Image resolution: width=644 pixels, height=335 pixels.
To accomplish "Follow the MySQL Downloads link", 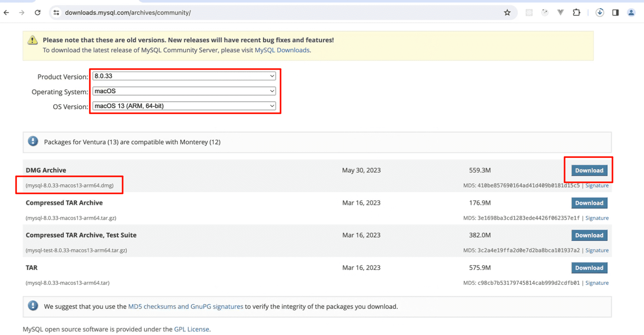I will (282, 50).
